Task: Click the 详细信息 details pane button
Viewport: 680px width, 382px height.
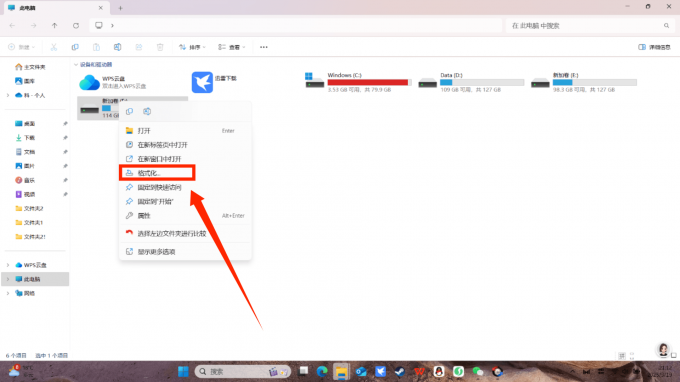Action: coord(654,47)
